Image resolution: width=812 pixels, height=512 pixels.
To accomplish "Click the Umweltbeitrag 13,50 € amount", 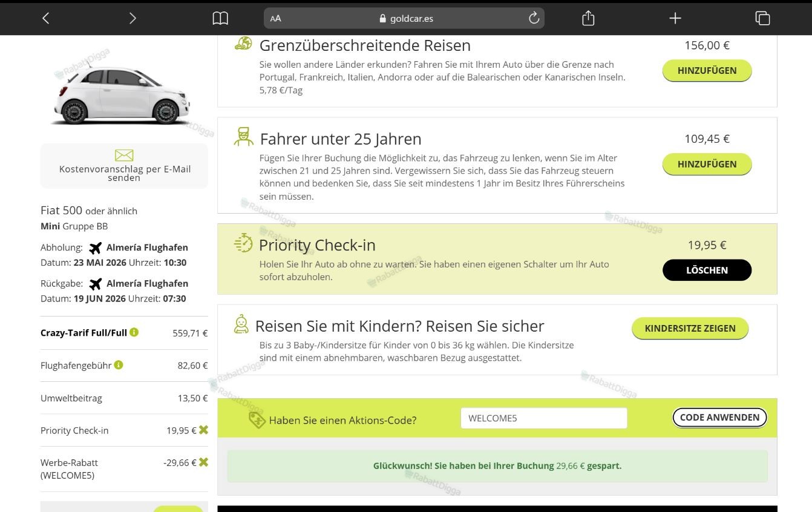I will click(192, 398).
